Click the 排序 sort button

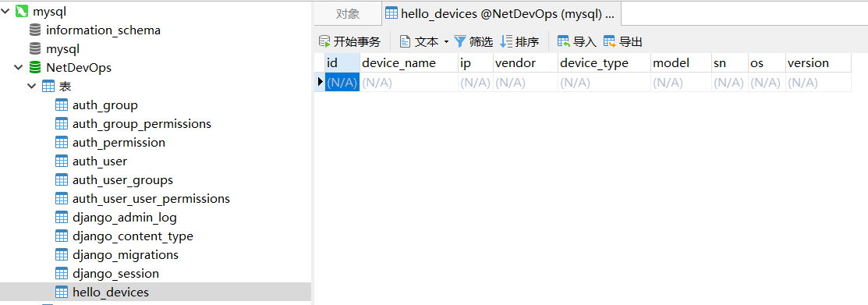[x=519, y=41]
